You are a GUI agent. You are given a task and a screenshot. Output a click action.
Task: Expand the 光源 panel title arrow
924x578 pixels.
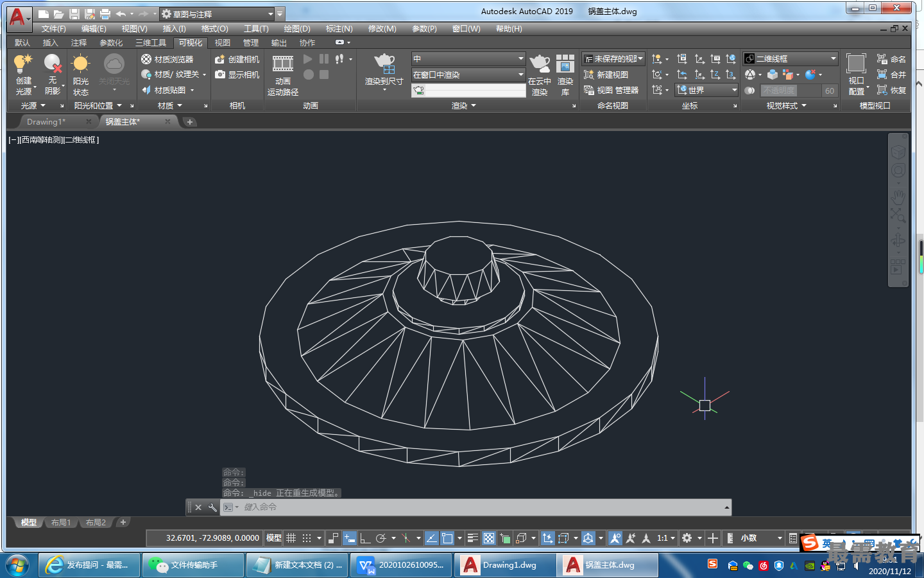pyautogui.click(x=43, y=105)
